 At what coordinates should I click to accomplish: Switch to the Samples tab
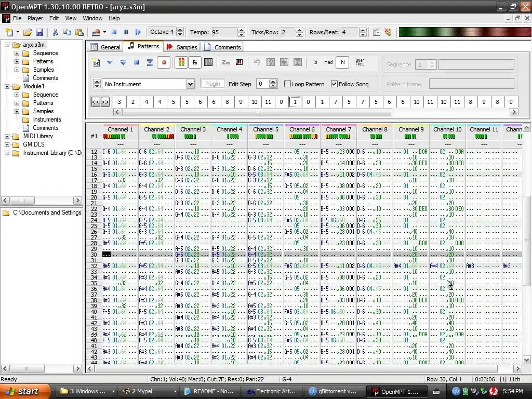(182, 47)
